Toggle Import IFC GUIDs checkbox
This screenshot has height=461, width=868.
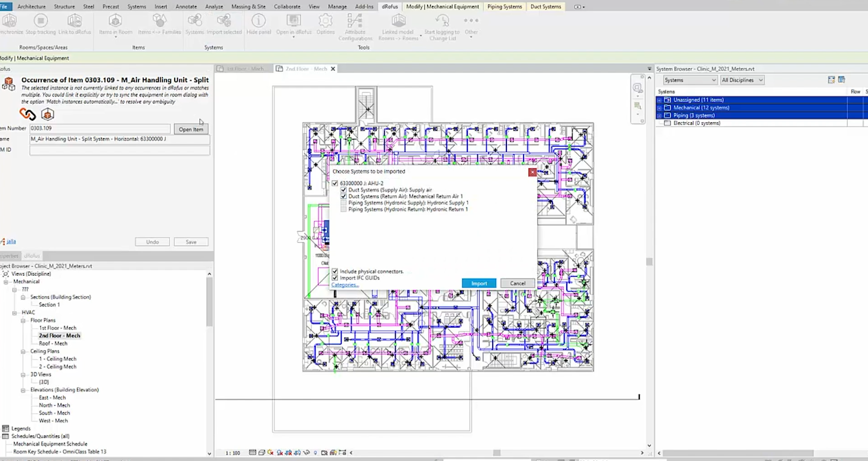(335, 278)
